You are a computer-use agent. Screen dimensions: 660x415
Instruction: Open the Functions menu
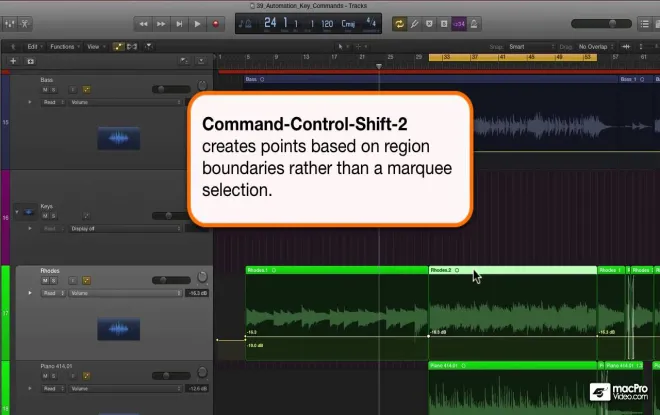click(64, 46)
